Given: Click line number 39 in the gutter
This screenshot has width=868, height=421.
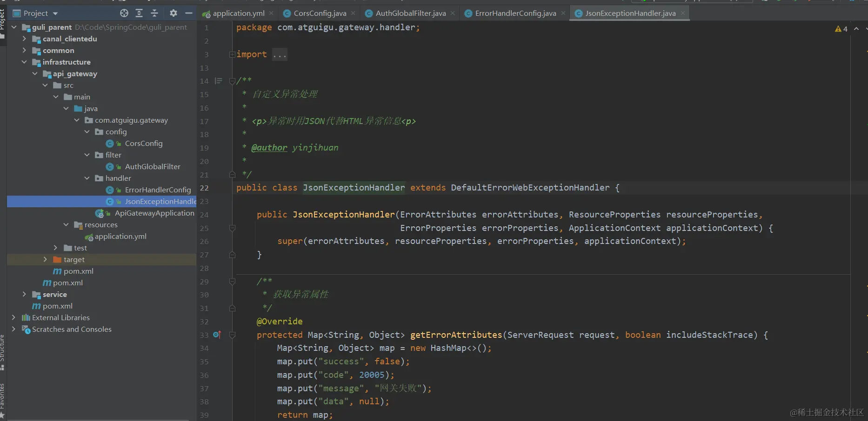Looking at the screenshot, I should (x=204, y=415).
